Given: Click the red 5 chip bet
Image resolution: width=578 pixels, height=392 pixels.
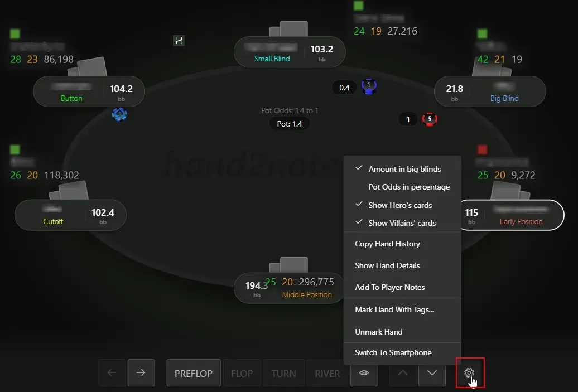Looking at the screenshot, I should tap(430, 119).
